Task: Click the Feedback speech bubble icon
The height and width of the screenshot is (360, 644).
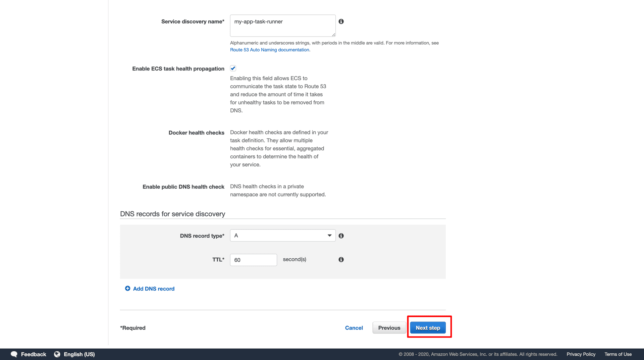Action: point(14,354)
